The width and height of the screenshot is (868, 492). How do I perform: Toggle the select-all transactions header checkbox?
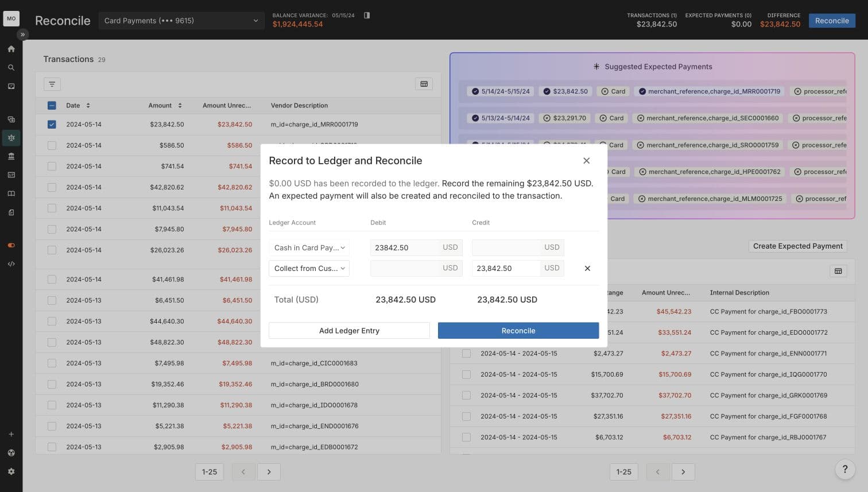click(x=52, y=106)
